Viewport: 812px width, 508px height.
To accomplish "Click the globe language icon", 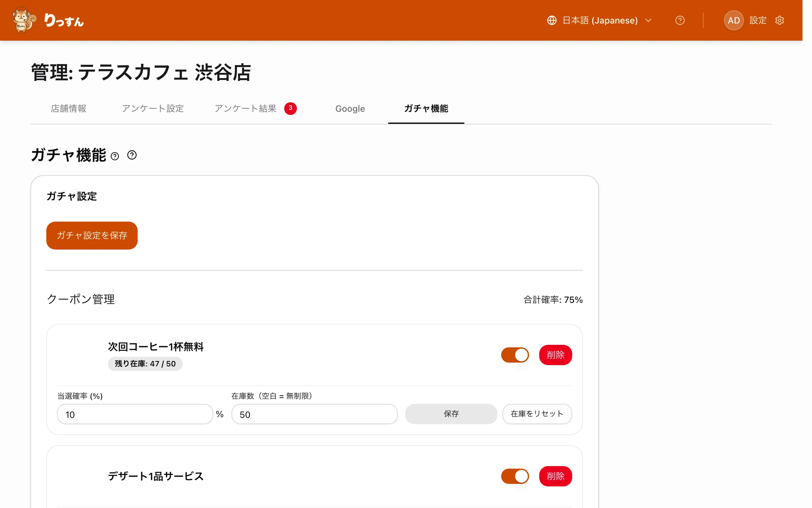I will tap(552, 21).
